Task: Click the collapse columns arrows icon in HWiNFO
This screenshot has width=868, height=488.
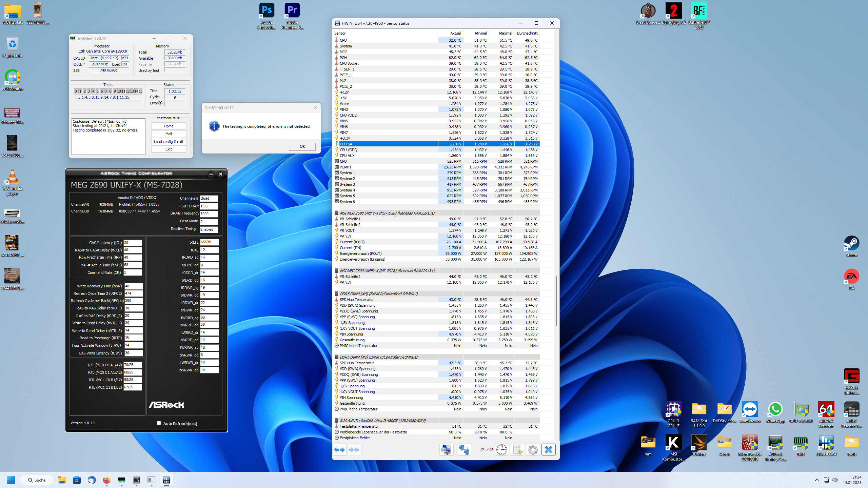Action: (x=354, y=450)
